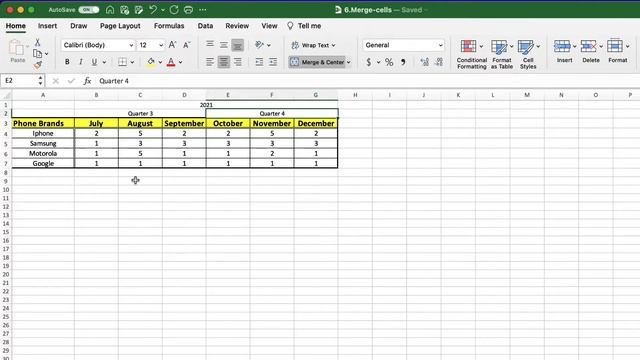The height and width of the screenshot is (360, 640).
Task: Click Conditional Formatting icon
Action: (x=468, y=47)
